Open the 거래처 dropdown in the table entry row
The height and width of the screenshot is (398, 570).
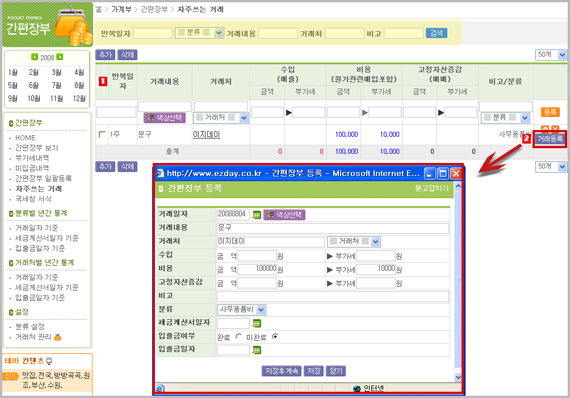click(221, 118)
